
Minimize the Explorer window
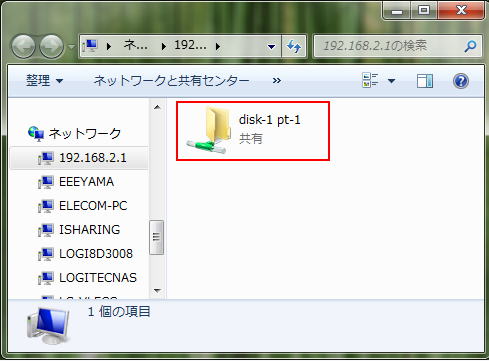(397, 11)
